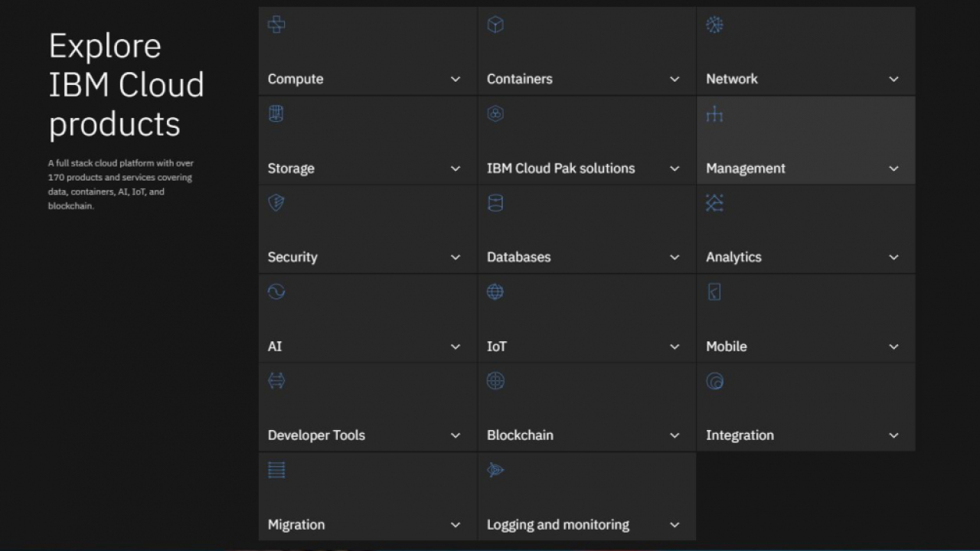Click the Network category icon
This screenshot has width=980, height=551.
[714, 25]
